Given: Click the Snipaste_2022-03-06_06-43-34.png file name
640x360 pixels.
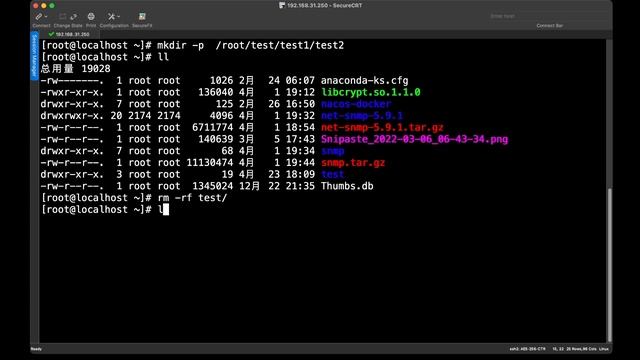Looking at the screenshot, I should coord(414,139).
